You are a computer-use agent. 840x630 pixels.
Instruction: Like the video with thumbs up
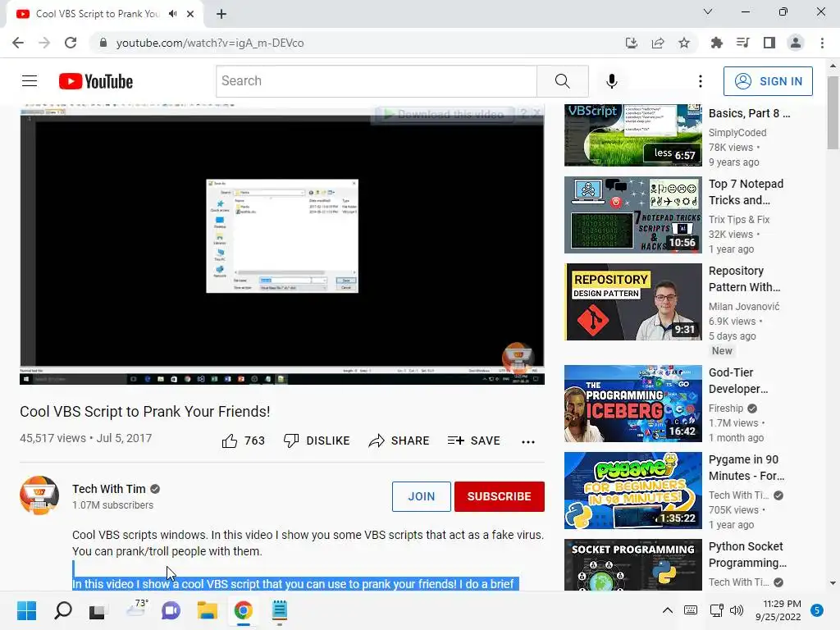click(x=243, y=441)
